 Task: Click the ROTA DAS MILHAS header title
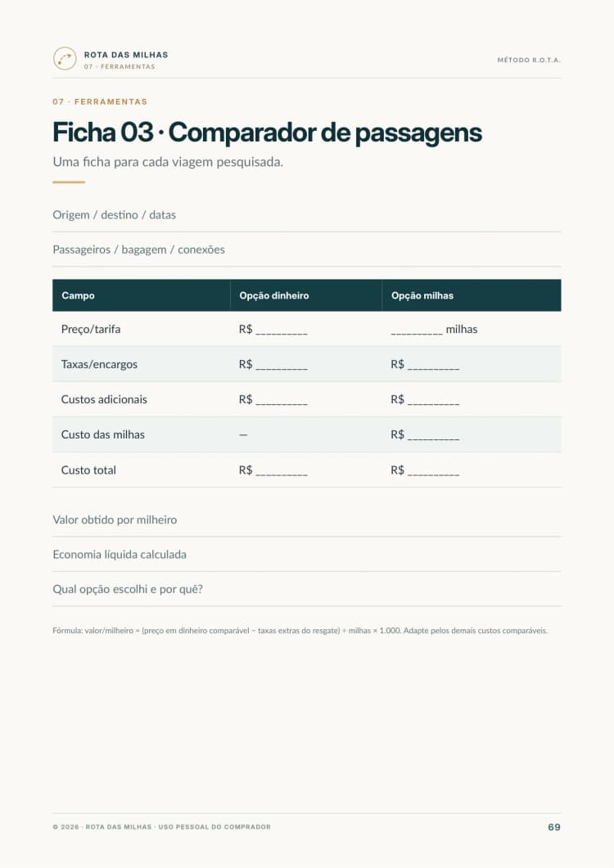point(126,55)
